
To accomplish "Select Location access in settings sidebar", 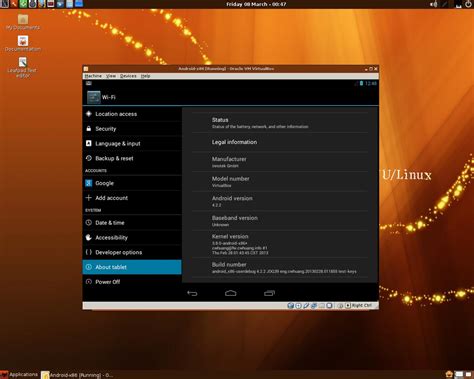I will [132, 114].
